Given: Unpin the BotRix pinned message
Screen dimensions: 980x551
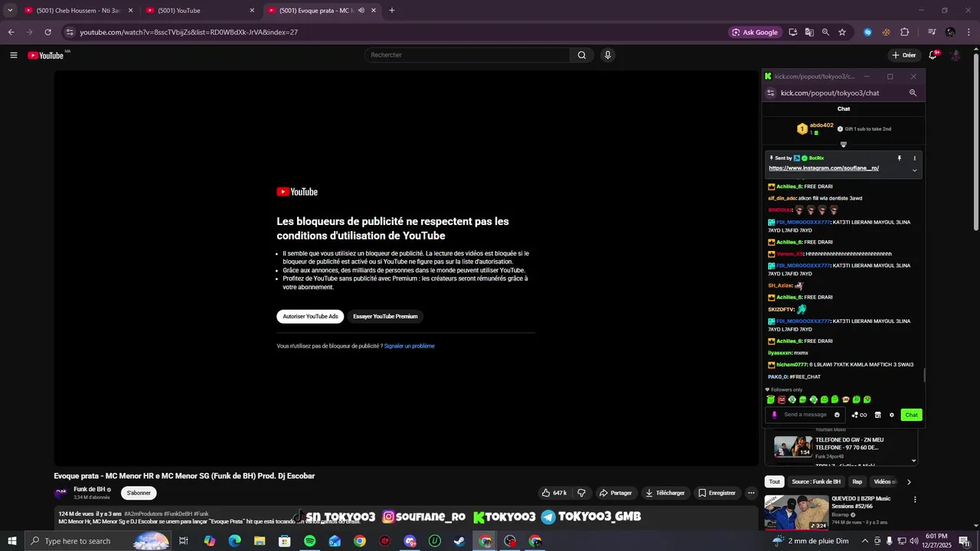Looking at the screenshot, I should pos(900,158).
